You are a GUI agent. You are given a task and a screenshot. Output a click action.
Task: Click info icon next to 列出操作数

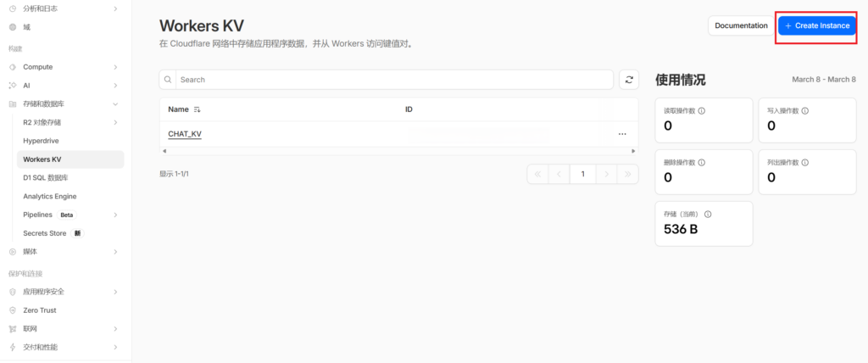tap(804, 162)
